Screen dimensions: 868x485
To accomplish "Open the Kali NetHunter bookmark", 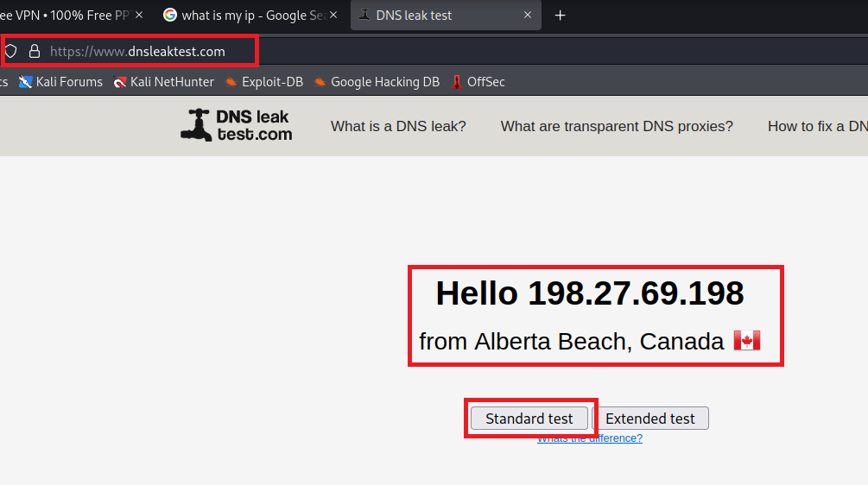I will tap(163, 82).
